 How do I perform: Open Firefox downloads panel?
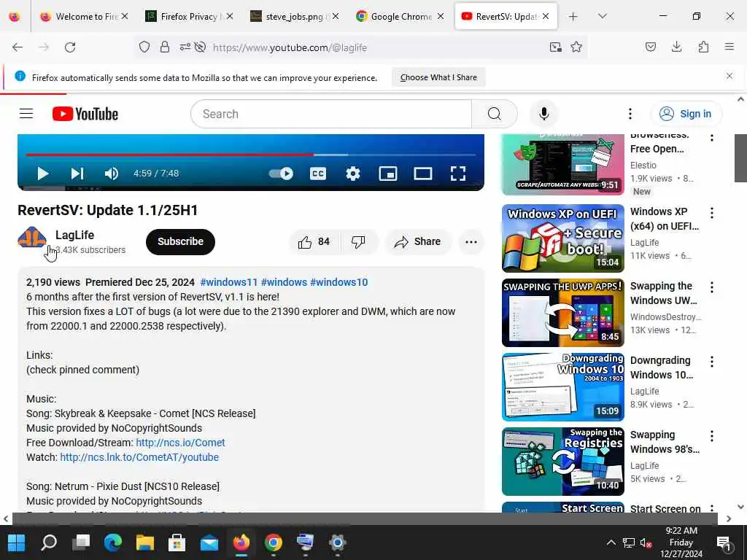pyautogui.click(x=676, y=47)
